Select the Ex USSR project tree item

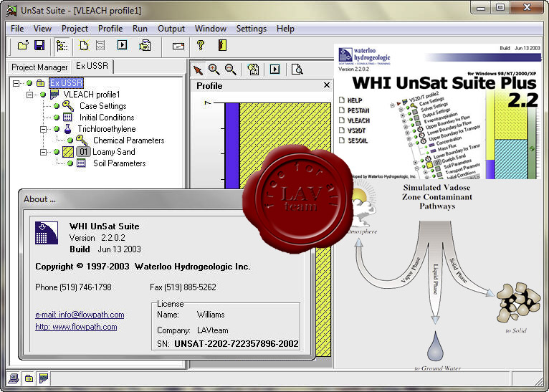tap(66, 83)
